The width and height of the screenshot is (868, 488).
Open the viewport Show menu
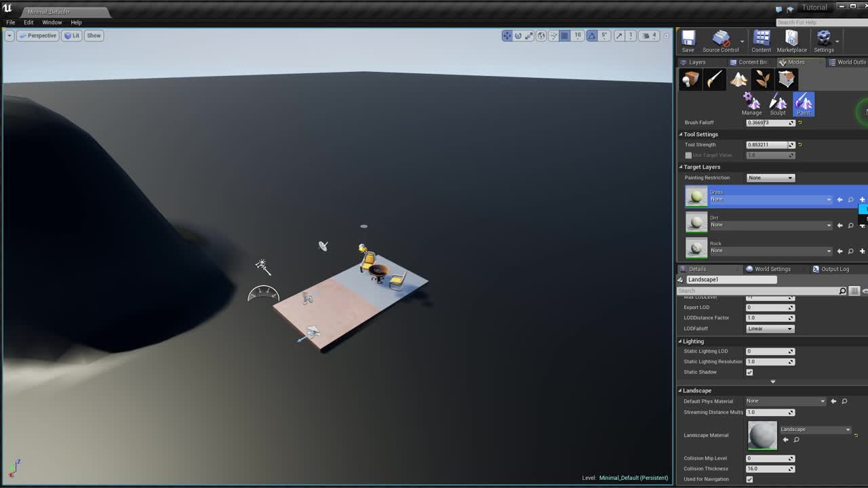pos(94,35)
